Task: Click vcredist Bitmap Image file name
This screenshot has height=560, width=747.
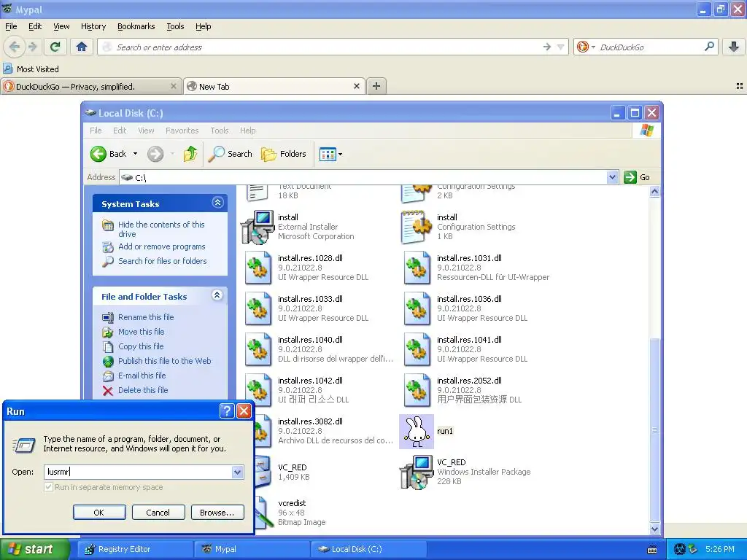Action: tap(292, 503)
